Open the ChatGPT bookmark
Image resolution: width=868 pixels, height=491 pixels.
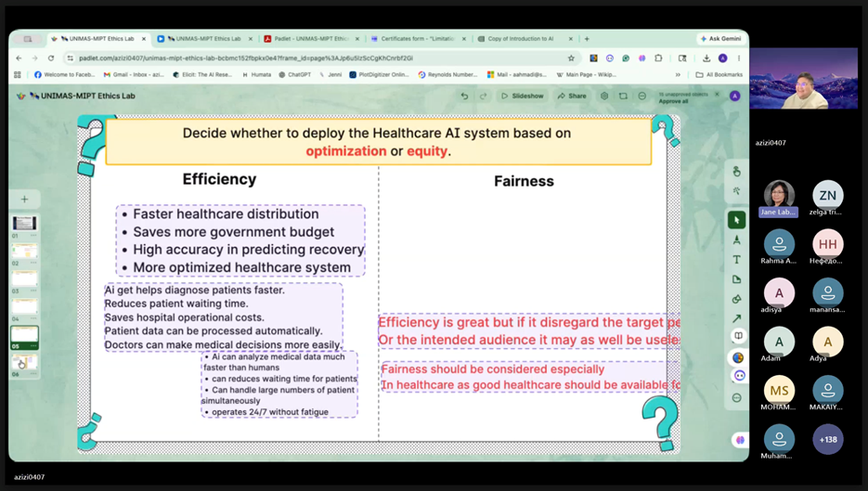(294, 74)
